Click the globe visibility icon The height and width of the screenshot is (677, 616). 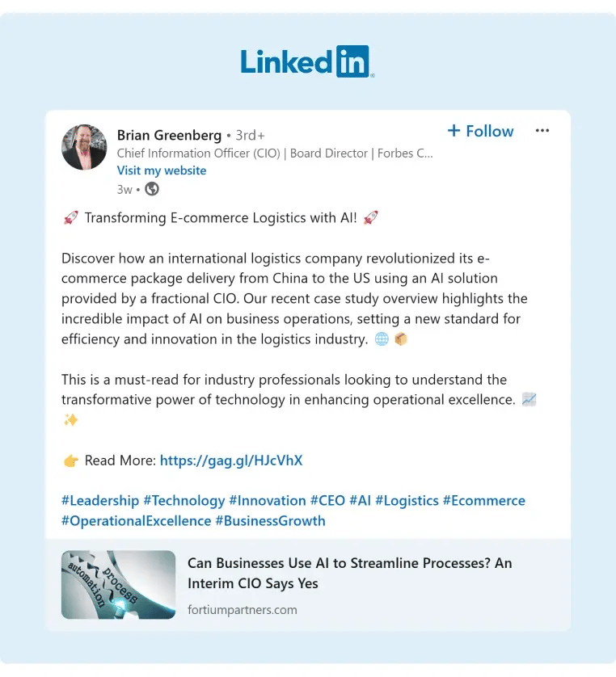(x=152, y=189)
